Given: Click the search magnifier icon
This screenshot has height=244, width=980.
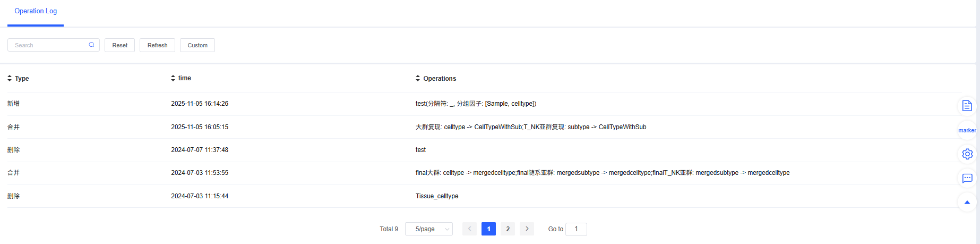Looking at the screenshot, I should [x=91, y=45].
